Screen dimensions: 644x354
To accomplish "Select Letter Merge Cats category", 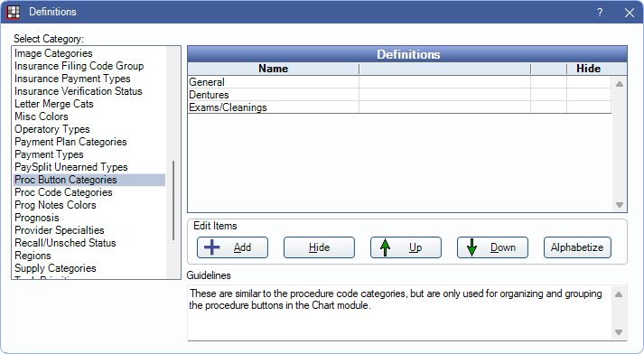I will (89, 104).
